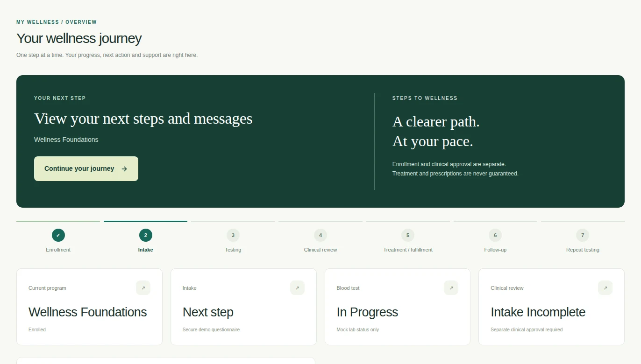Click the Treatment and prescriptions are never guaranteed text
This screenshot has width=641, height=364.
(456, 174)
